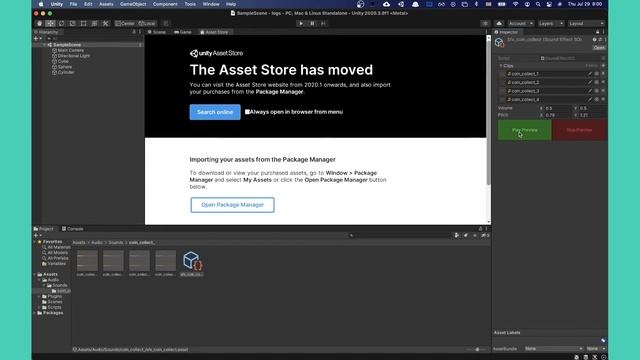Screen dimensions: 640x360
Task: Click the Open button in Inspector header
Action: click(x=599, y=48)
